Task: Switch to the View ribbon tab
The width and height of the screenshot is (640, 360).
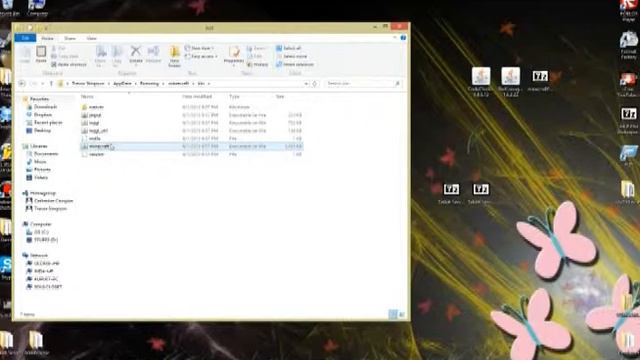Action: pos(91,38)
